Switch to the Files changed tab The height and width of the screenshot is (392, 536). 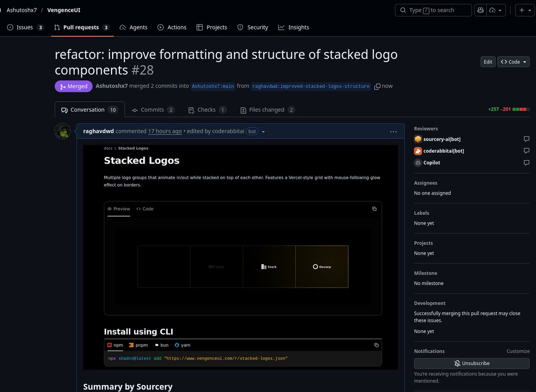pyautogui.click(x=268, y=110)
